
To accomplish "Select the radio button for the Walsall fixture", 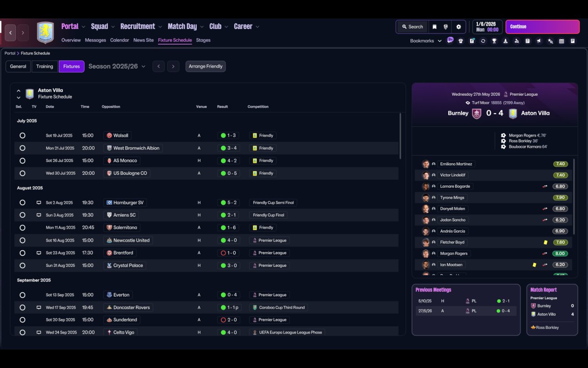I will point(23,136).
